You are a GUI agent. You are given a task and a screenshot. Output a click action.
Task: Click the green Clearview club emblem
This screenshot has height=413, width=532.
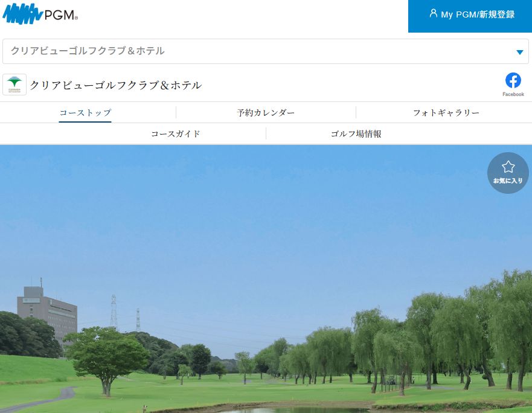[x=14, y=85]
